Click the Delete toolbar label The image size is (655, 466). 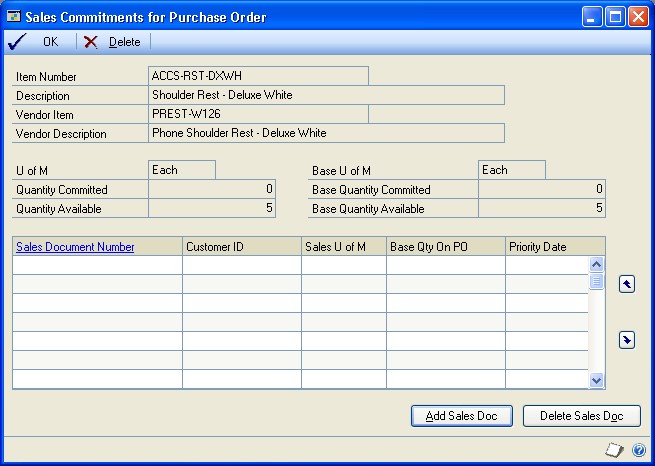point(124,42)
